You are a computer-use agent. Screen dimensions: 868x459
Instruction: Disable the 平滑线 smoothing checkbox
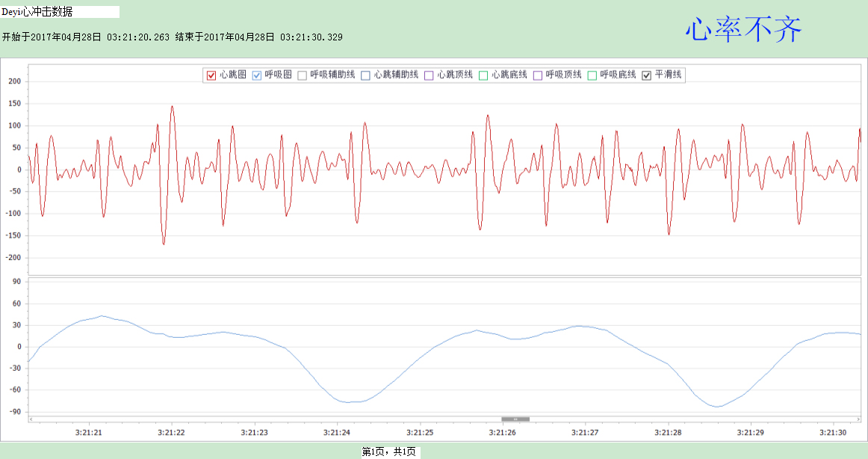[647, 75]
